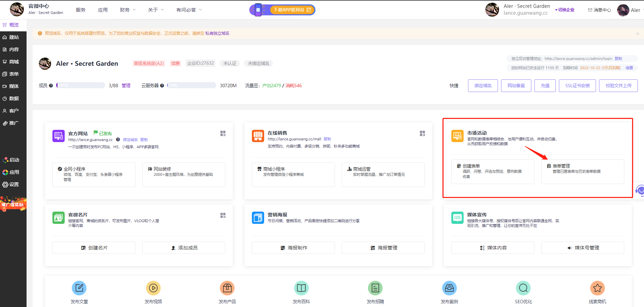This screenshot has width=644, height=307.
Task: Click the 绑定域名 quick button
Action: 483,86
